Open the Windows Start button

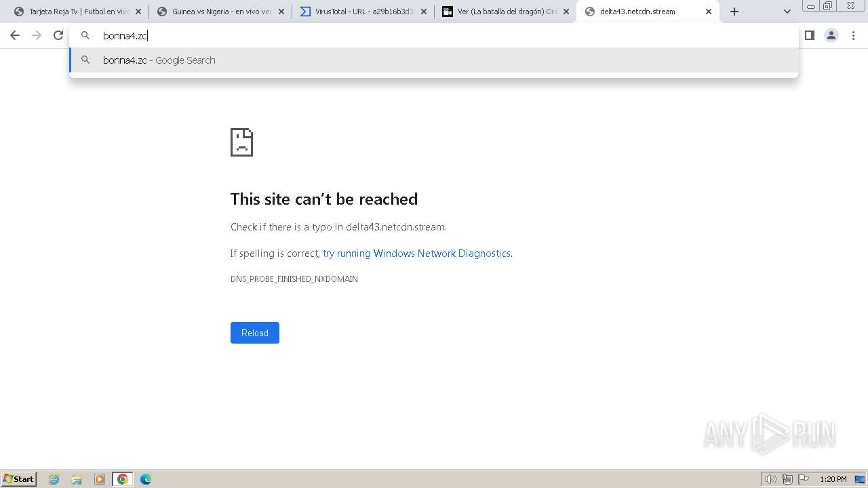click(18, 479)
